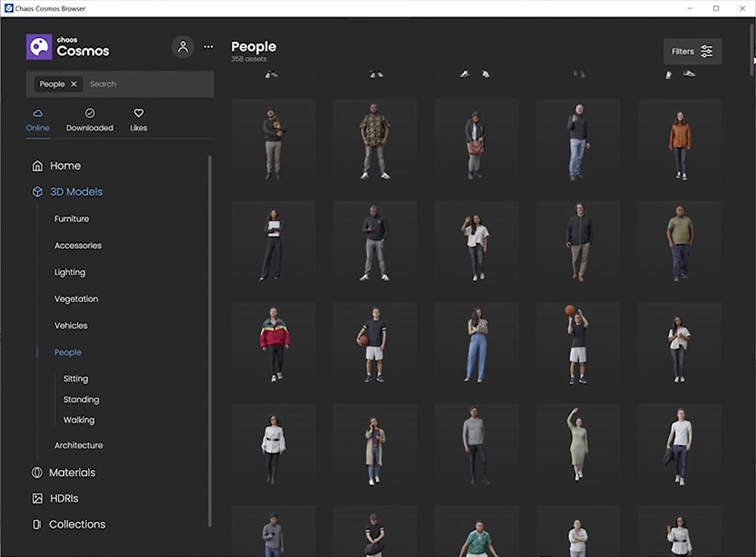The image size is (756, 557).
Task: Click the Chaos Cosmos logo icon
Action: (39, 47)
